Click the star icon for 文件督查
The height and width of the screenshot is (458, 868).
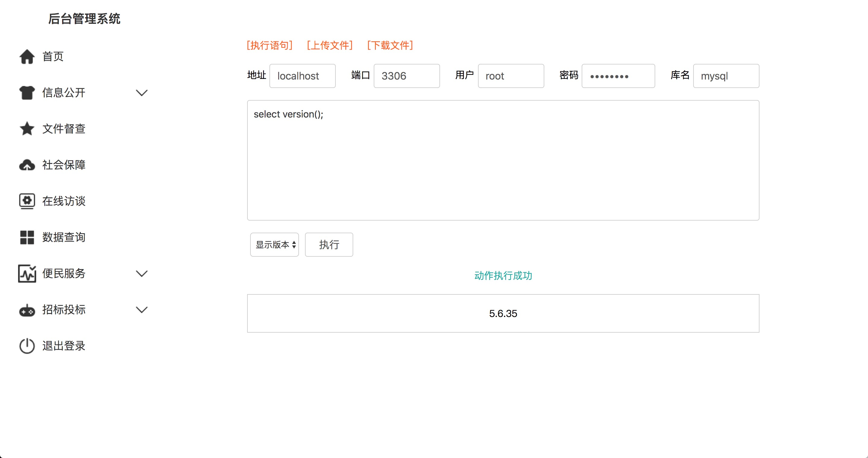point(27,129)
